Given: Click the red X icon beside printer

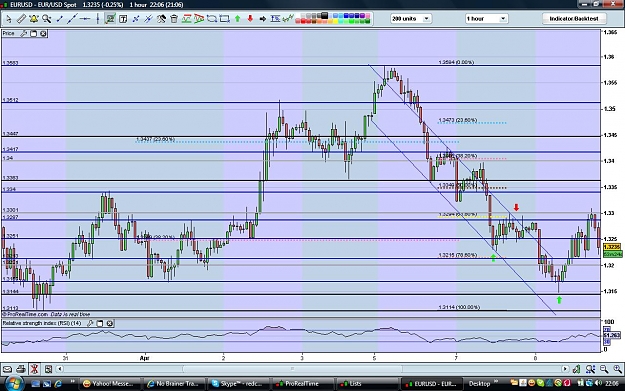Looking at the screenshot, I should click(x=34, y=369).
